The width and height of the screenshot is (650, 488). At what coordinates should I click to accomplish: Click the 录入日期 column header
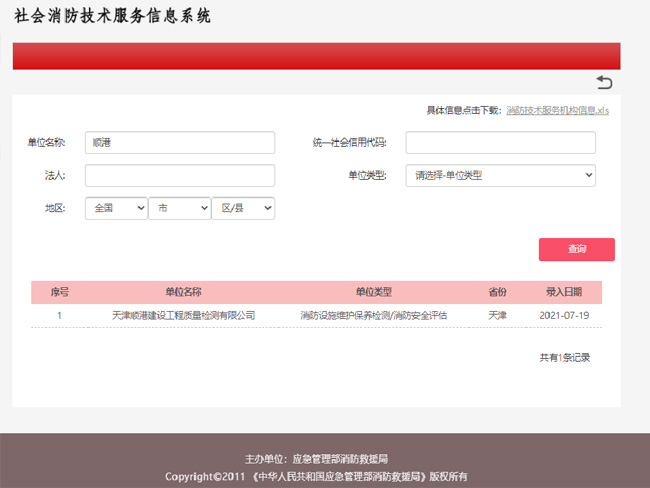point(563,292)
